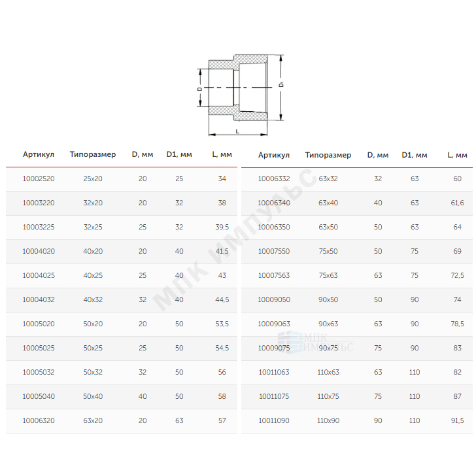
Task: Click size value 32x20
Action: 93,203
